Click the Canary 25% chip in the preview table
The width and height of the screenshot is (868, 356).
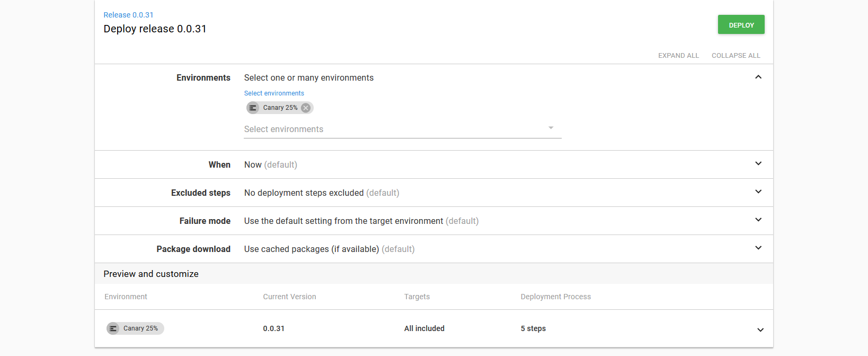pos(136,328)
